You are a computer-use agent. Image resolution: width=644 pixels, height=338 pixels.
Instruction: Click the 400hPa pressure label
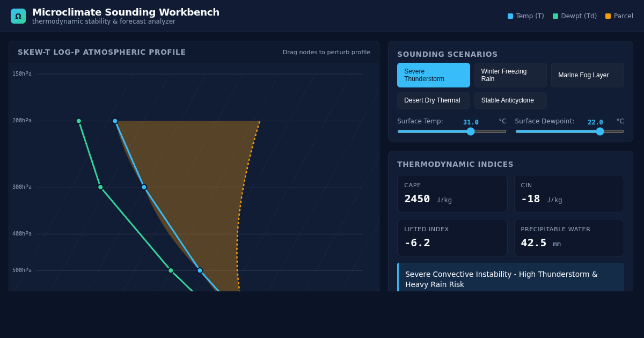click(22, 234)
